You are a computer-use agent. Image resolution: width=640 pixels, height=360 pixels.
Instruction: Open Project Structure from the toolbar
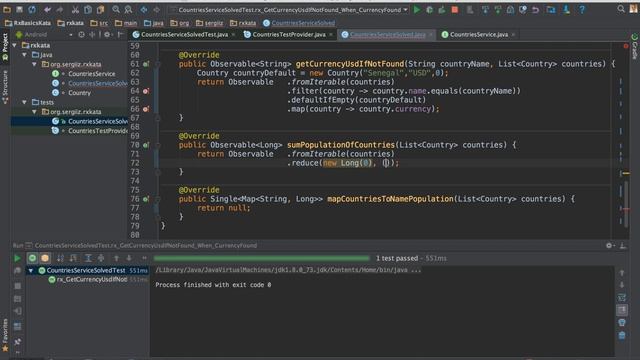pyautogui.click(x=551, y=9)
